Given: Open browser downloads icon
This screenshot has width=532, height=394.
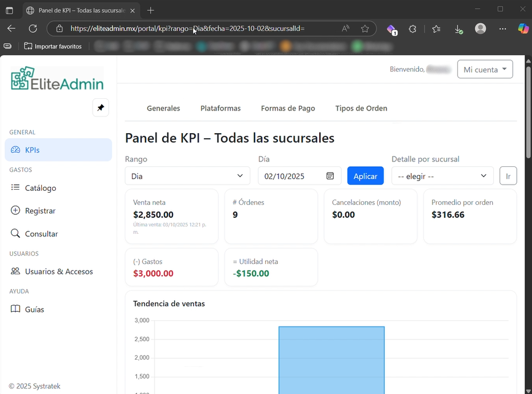Looking at the screenshot, I should coord(458,28).
